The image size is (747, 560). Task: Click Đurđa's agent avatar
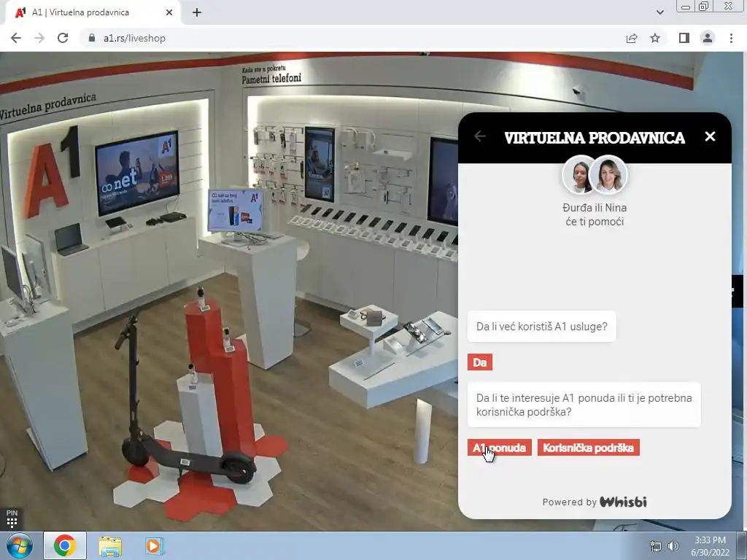[578, 175]
